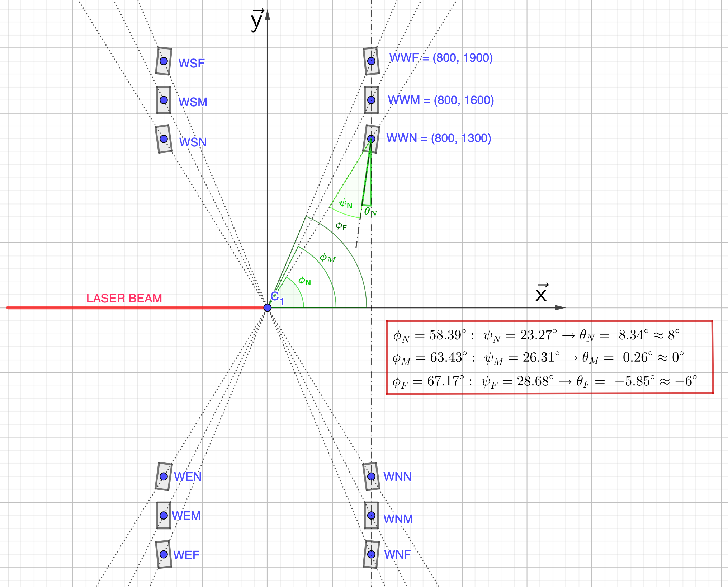Click the blue point WEM
This screenshot has height=587, width=728.
(x=164, y=515)
